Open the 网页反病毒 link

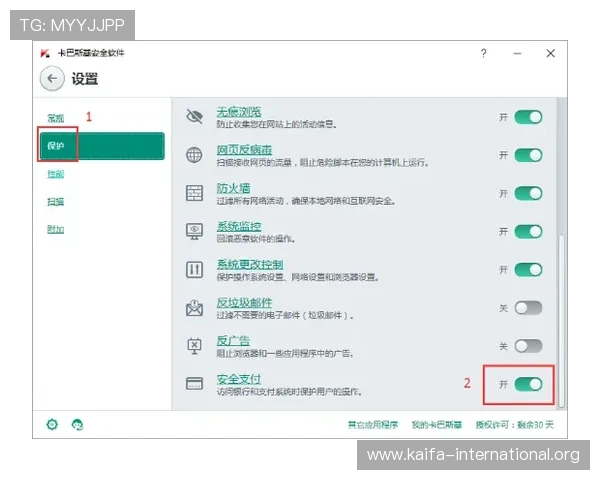coord(244,150)
